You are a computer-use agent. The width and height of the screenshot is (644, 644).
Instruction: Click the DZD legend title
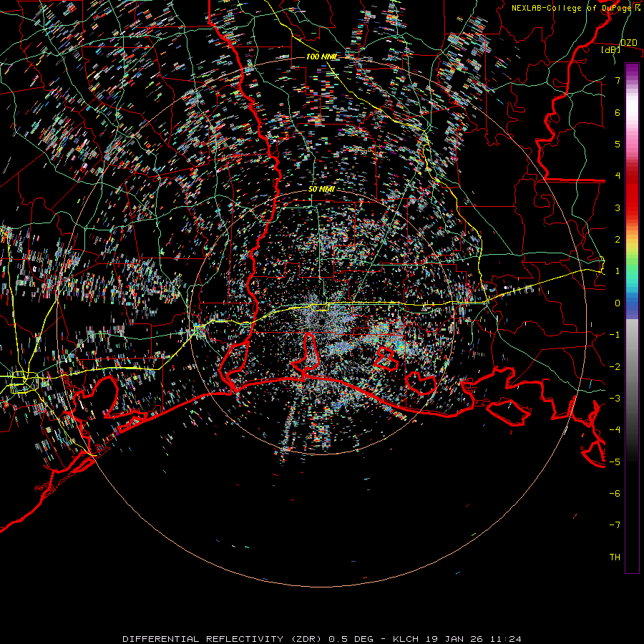[x=628, y=43]
